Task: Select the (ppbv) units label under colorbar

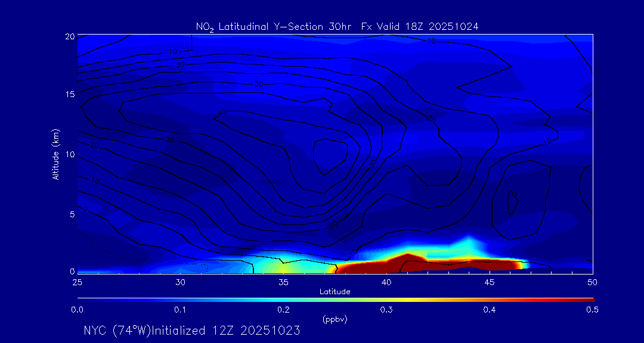Action: (x=335, y=319)
